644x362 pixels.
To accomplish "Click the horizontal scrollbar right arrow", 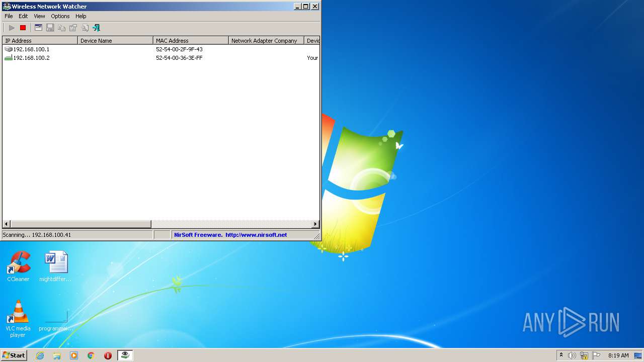I will (315, 224).
